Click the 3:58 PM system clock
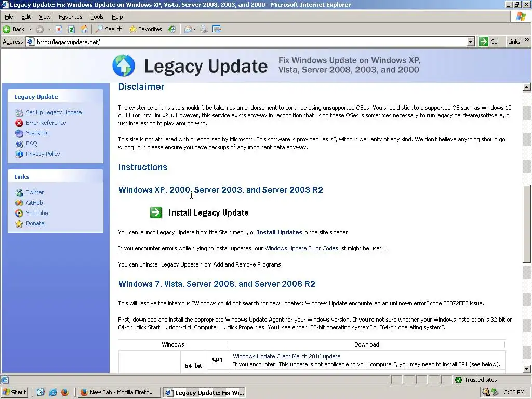Image resolution: width=532 pixels, height=399 pixels. point(514,392)
